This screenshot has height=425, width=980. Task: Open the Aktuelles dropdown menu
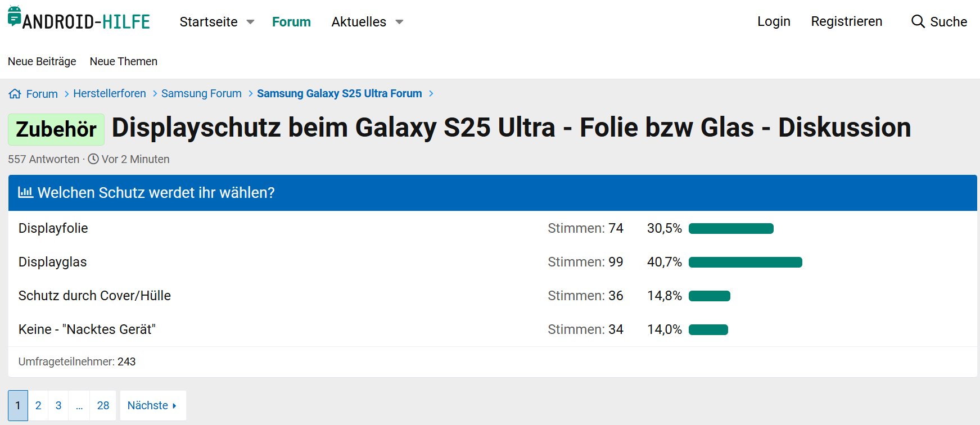click(358, 21)
